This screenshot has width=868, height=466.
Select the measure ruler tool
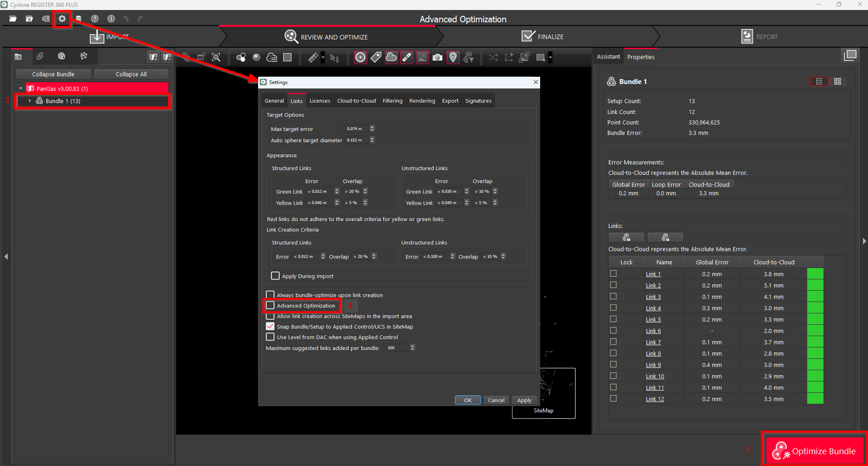point(312,58)
